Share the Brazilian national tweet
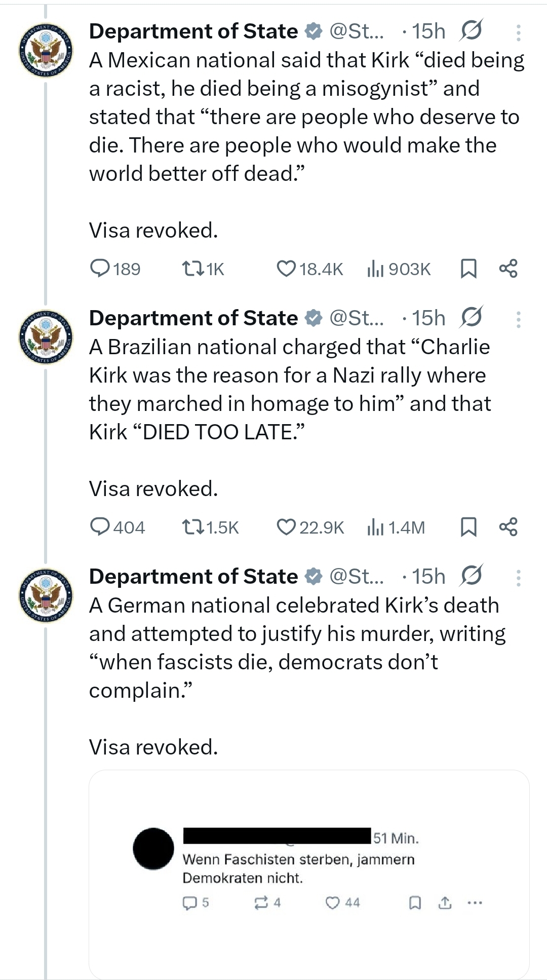 509,527
